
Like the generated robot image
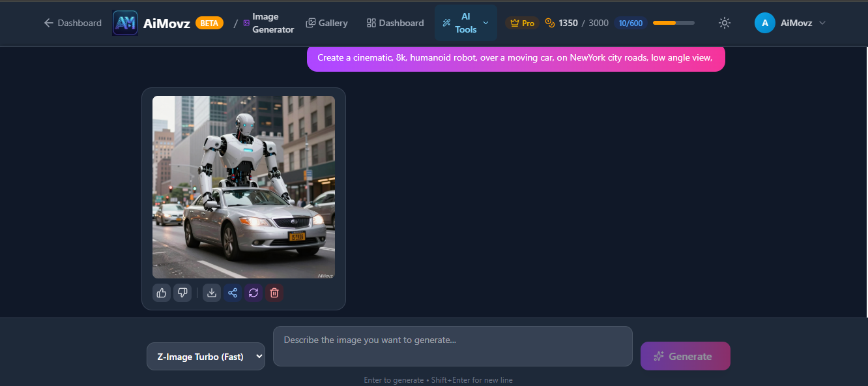tap(161, 293)
